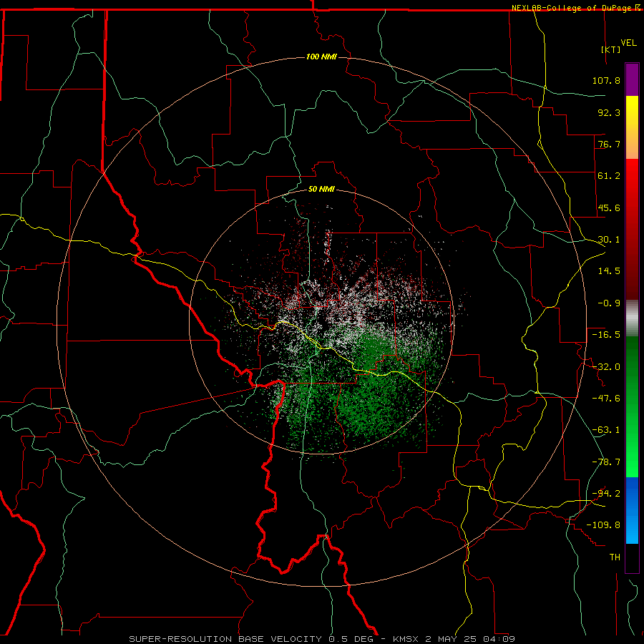
Task: Click the purple segment of the color bar
Action: 632,79
